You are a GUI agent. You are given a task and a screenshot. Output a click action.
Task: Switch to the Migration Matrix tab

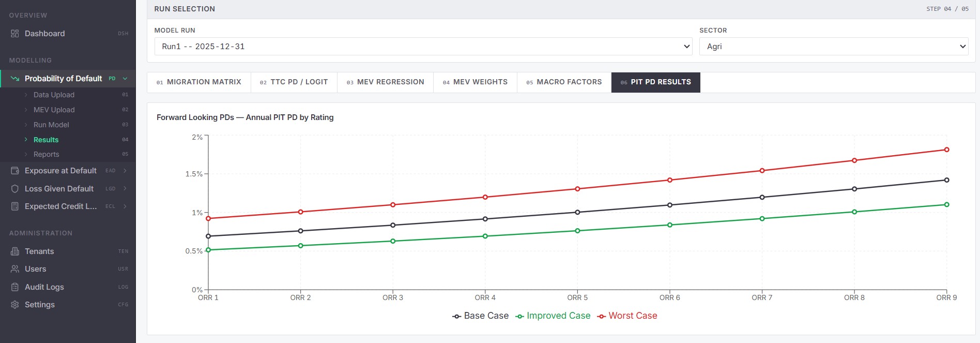click(x=199, y=82)
